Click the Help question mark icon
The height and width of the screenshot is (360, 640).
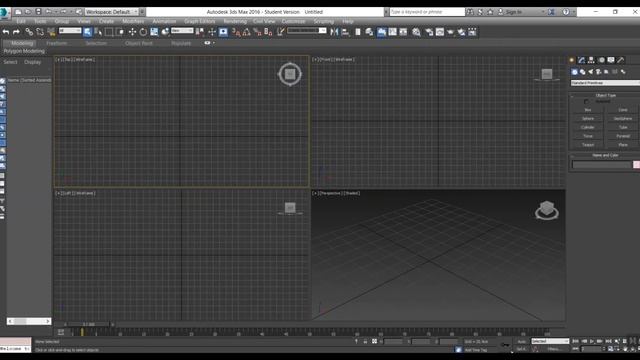click(x=566, y=12)
